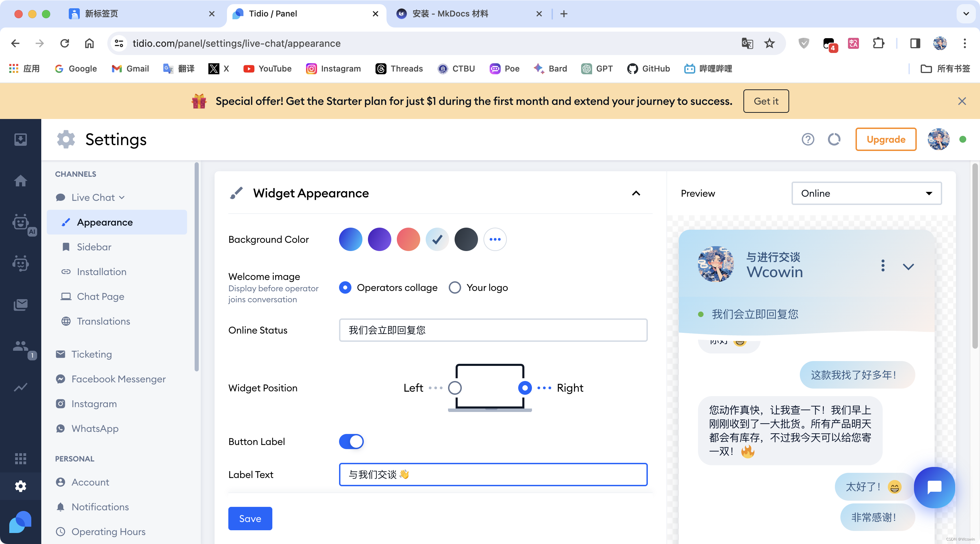This screenshot has width=980, height=544.
Task: Click the help question mark icon
Action: pyautogui.click(x=808, y=139)
